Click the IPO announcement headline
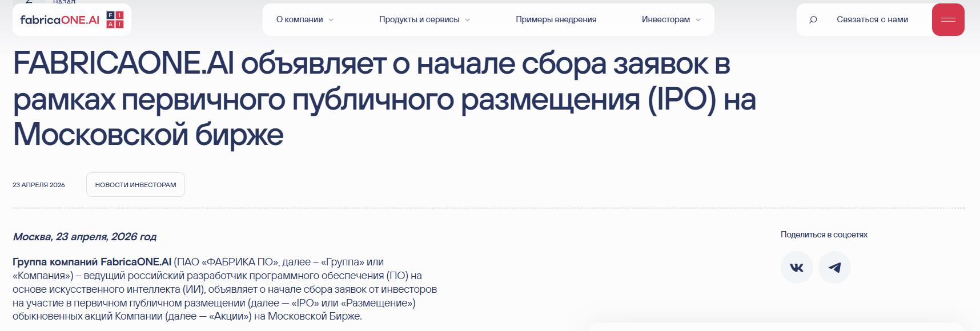 click(x=371, y=99)
